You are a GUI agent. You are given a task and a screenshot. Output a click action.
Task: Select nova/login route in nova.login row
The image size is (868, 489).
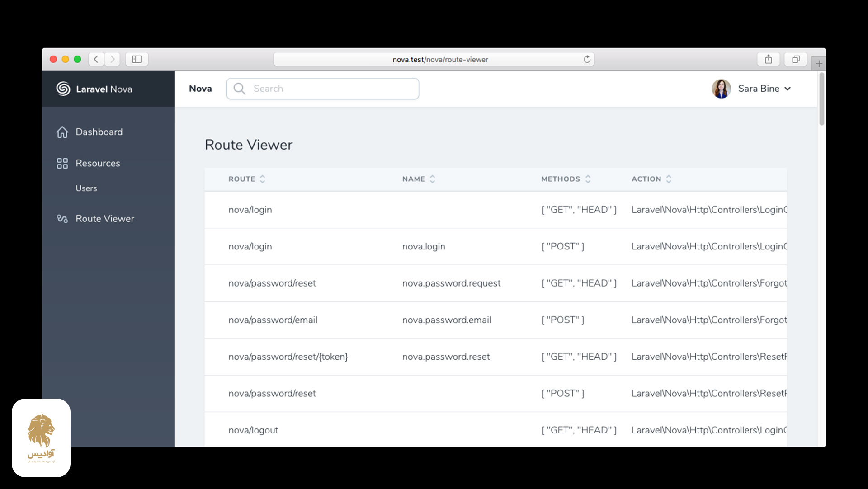click(x=250, y=246)
